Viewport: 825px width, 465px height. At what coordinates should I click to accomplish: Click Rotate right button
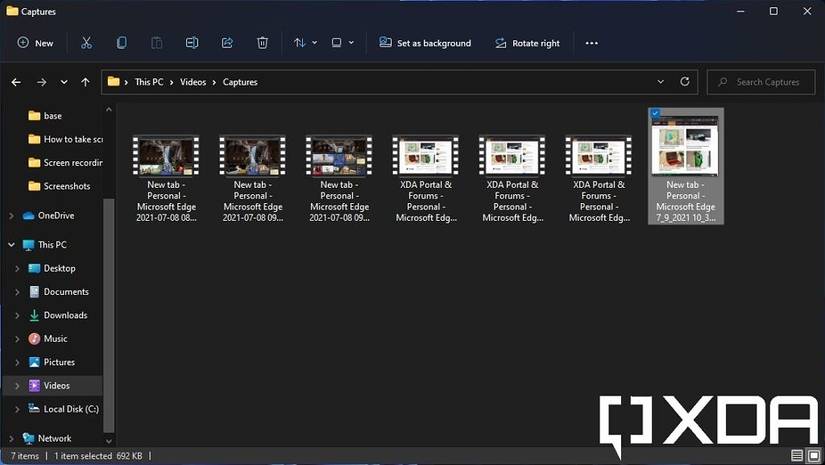[x=527, y=43]
